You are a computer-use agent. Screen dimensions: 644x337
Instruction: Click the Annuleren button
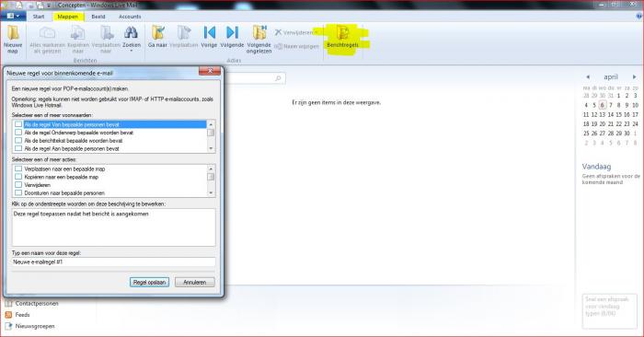(195, 283)
